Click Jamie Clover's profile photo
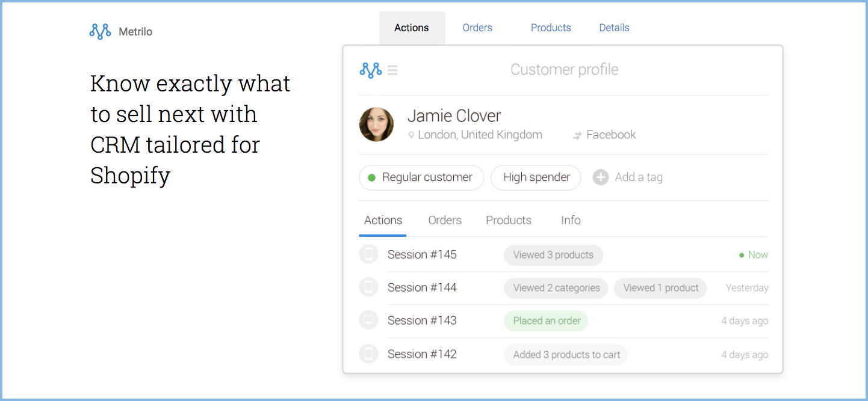868x401 pixels. click(377, 124)
